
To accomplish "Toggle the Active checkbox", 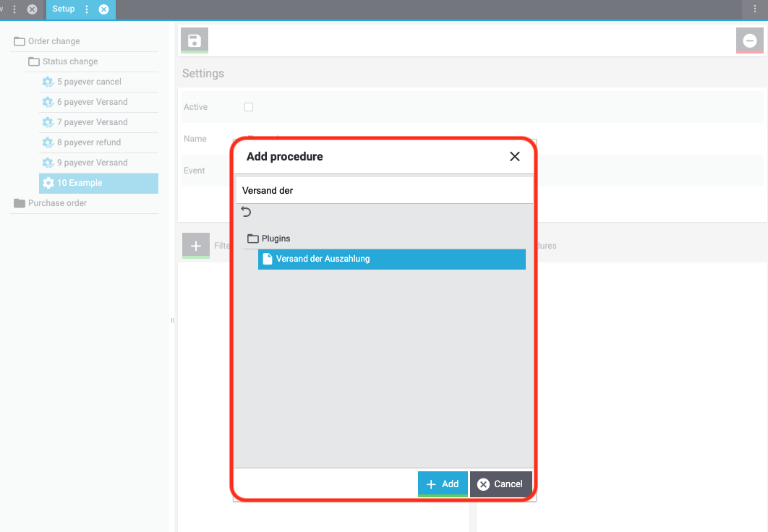I will point(249,107).
